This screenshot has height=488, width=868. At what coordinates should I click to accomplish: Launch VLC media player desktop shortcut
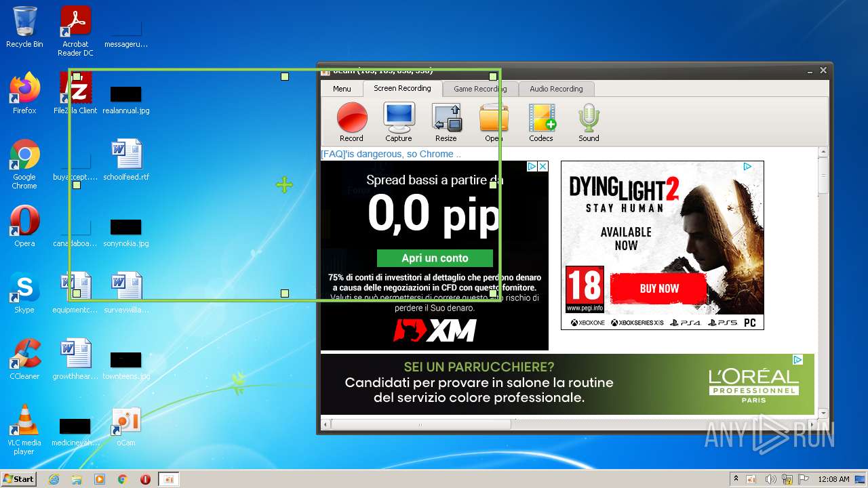coord(24,430)
